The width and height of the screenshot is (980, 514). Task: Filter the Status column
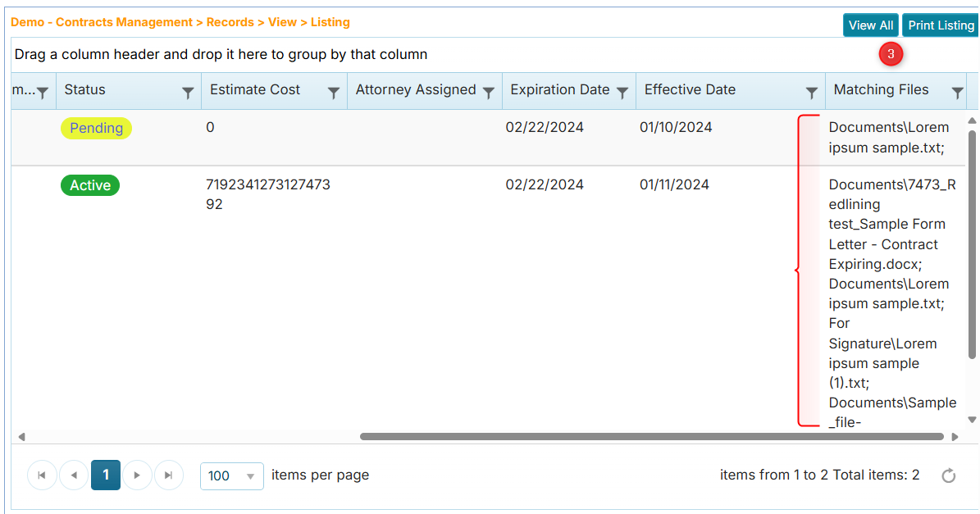coord(189,90)
